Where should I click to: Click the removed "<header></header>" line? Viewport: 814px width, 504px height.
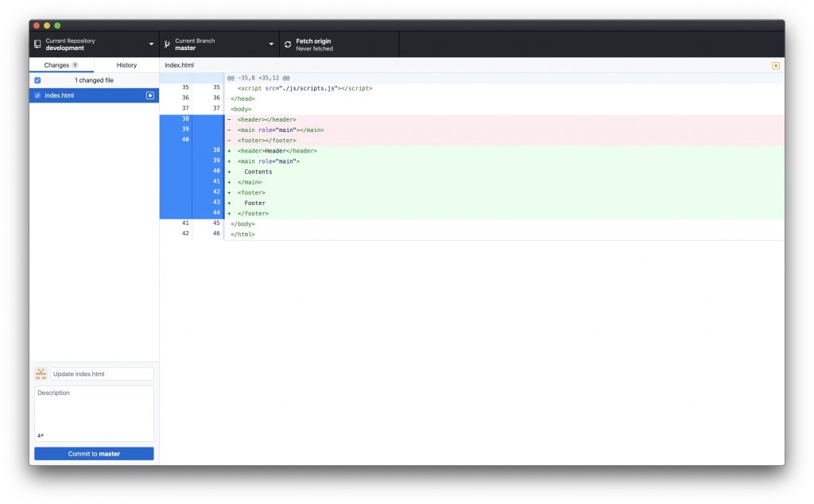[x=267, y=119]
